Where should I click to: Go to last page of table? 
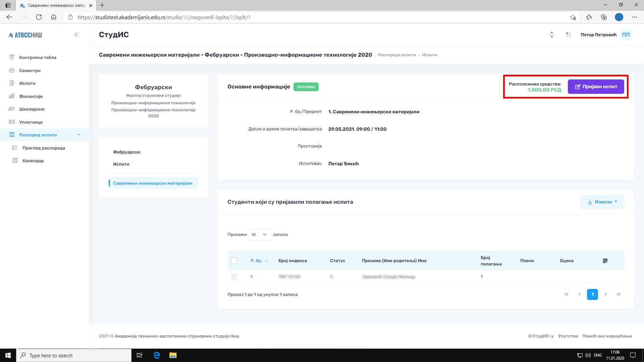pyautogui.click(x=619, y=294)
